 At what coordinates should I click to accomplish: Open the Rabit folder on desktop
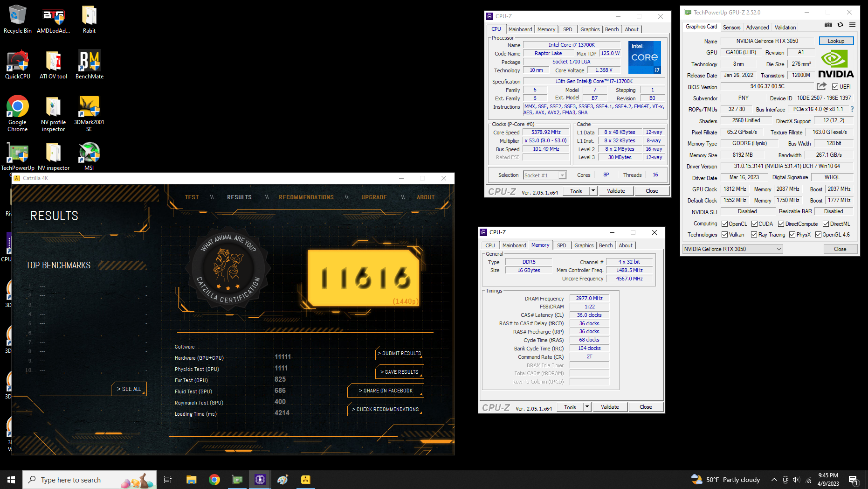click(89, 20)
